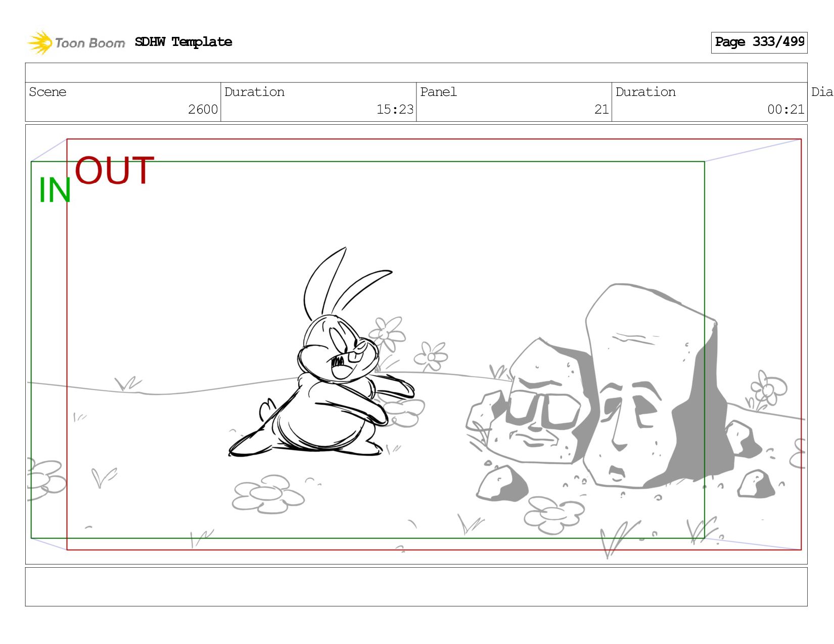Click the empty notes box below the panel
The image size is (834, 644).
click(x=416, y=586)
